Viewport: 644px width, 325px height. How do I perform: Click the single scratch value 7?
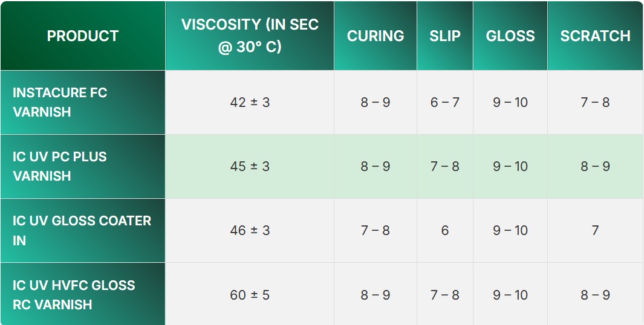click(x=595, y=230)
